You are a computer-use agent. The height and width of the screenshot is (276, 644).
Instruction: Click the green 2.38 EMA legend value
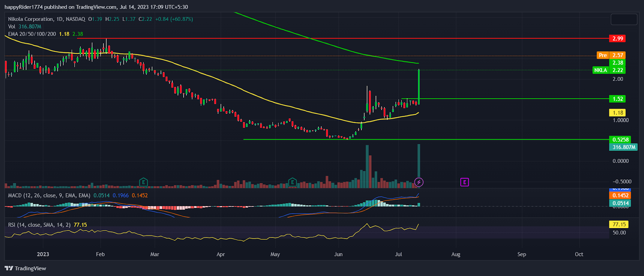[x=78, y=34]
